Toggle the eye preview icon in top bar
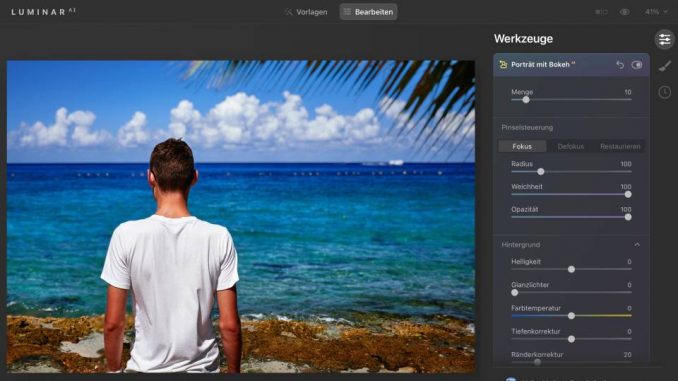678x381 pixels. (624, 12)
